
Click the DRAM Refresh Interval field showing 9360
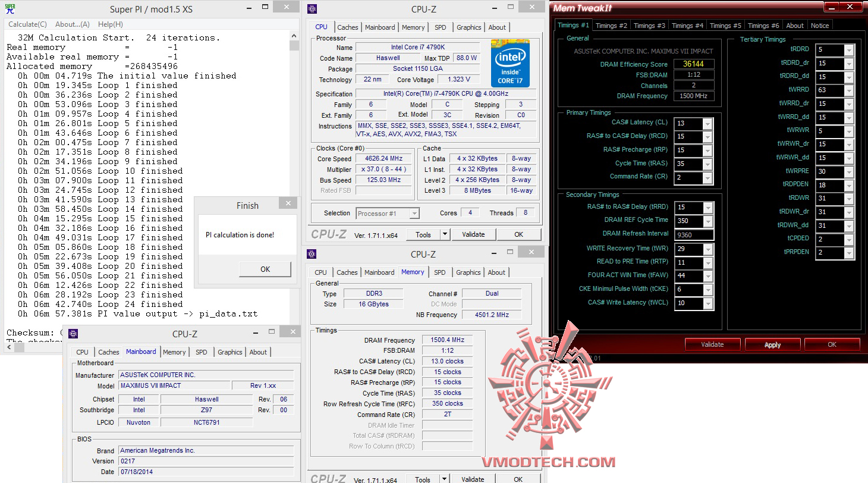tap(694, 234)
